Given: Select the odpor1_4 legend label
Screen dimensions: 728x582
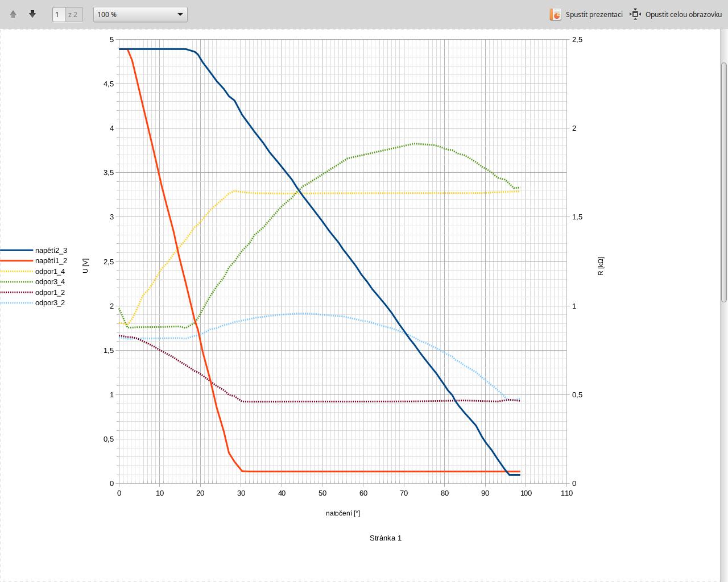Looking at the screenshot, I should (x=50, y=272).
